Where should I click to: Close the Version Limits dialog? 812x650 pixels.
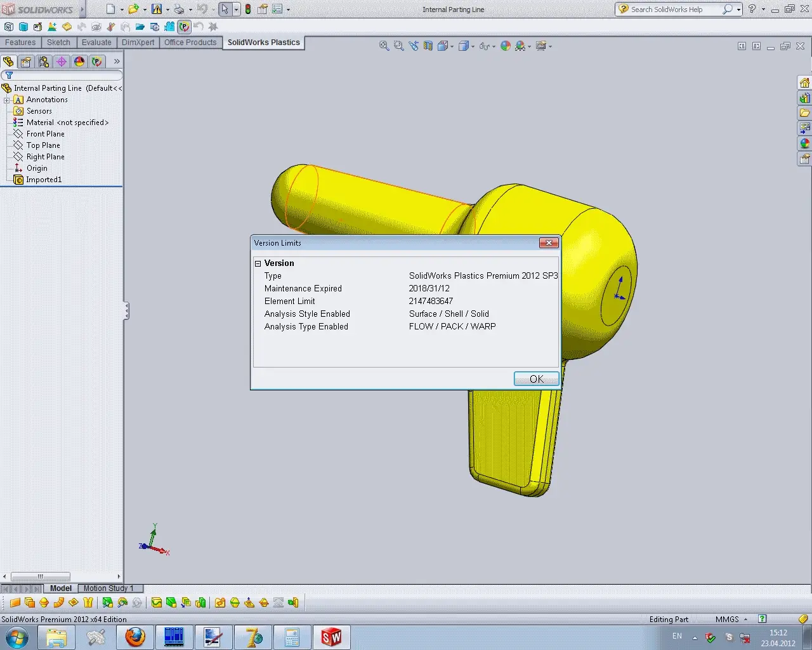pos(549,242)
